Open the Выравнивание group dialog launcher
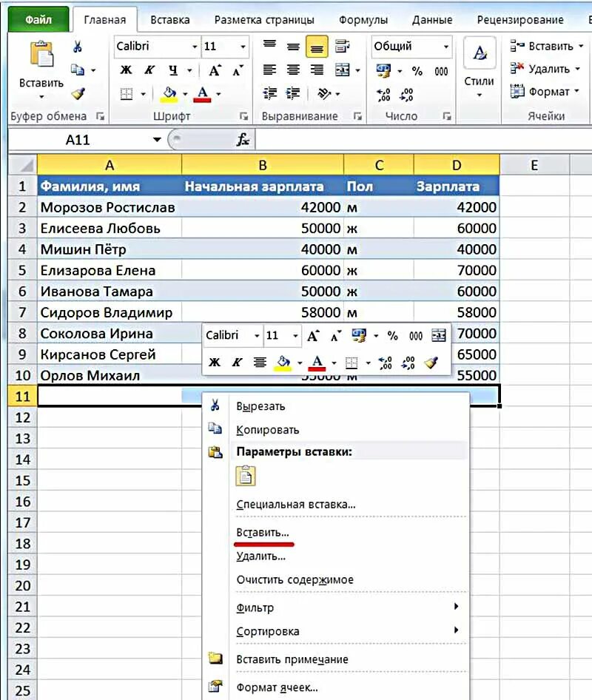Image resolution: width=592 pixels, height=700 pixels. pyautogui.click(x=357, y=116)
